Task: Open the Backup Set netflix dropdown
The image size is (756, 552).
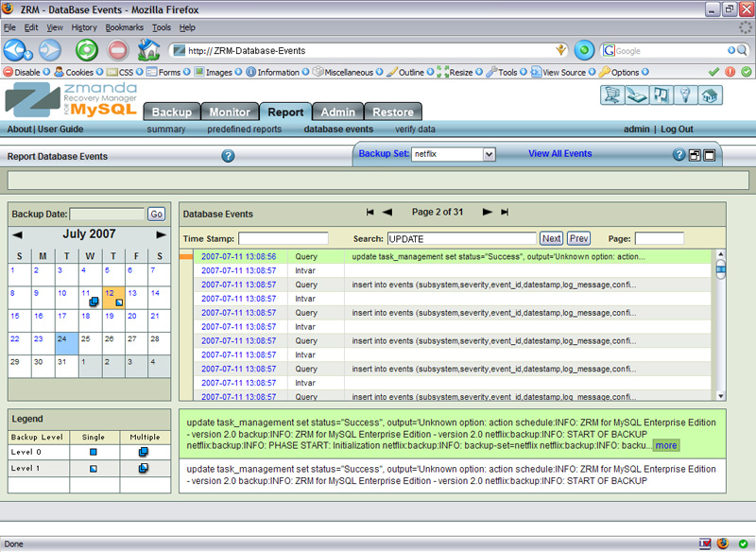Action: [x=489, y=154]
